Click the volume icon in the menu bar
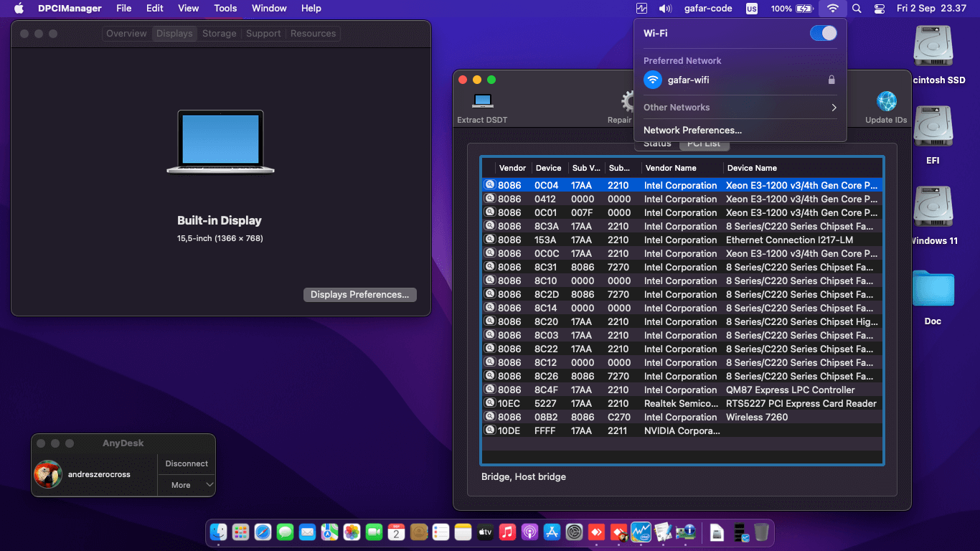Screen dimensions: 980x551 (665, 9)
